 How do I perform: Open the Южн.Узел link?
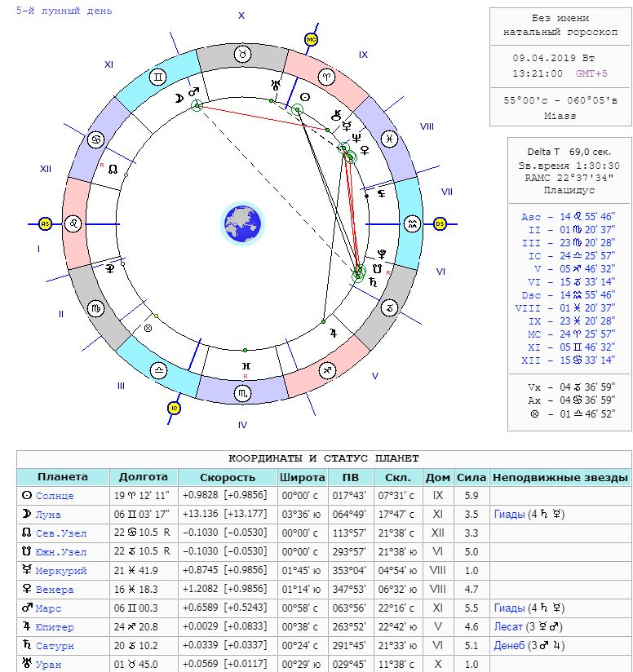tap(61, 552)
